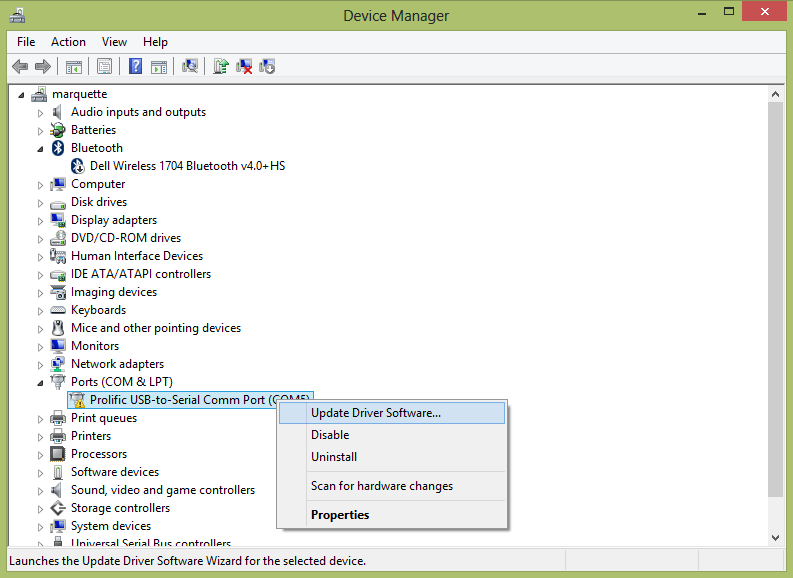Choose Update Driver Software from context menu
Image resolution: width=793 pixels, height=578 pixels.
click(x=392, y=413)
